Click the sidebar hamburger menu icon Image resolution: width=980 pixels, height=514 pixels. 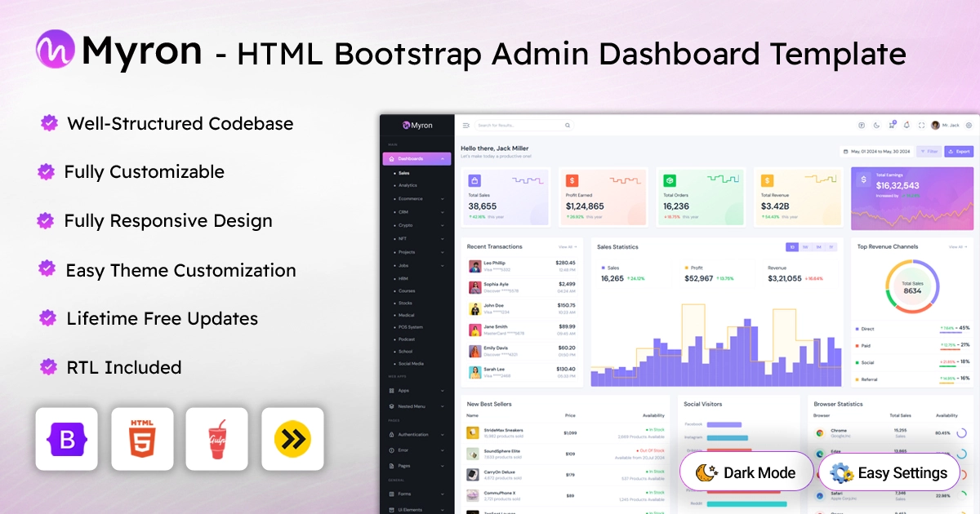pyautogui.click(x=466, y=126)
